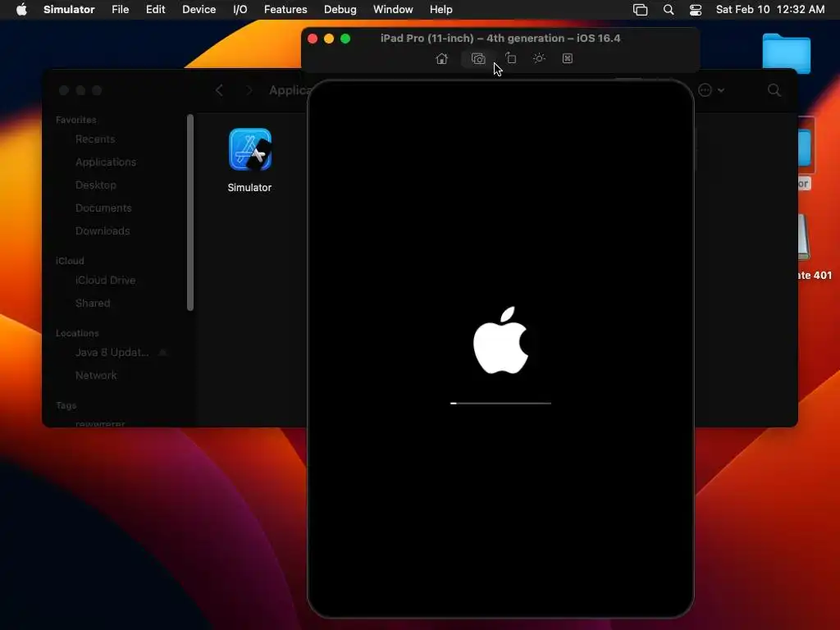Viewport: 840px width, 630px height.
Task: Click the iPad boot progress bar
Action: pyautogui.click(x=500, y=403)
